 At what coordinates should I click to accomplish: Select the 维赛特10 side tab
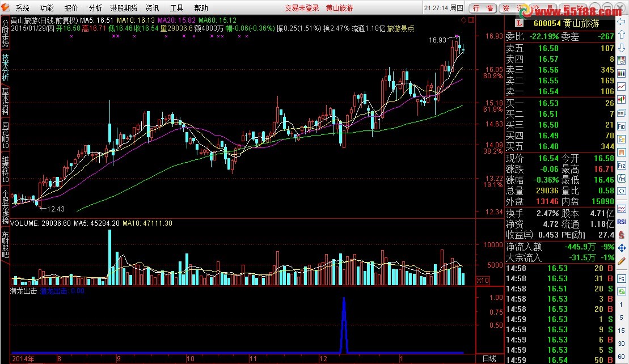tap(5, 169)
